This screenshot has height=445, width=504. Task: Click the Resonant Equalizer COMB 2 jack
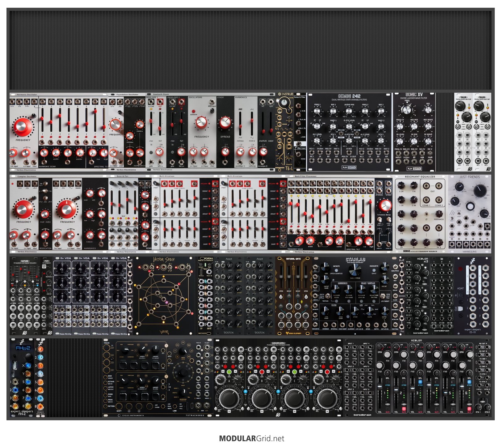click(439, 200)
